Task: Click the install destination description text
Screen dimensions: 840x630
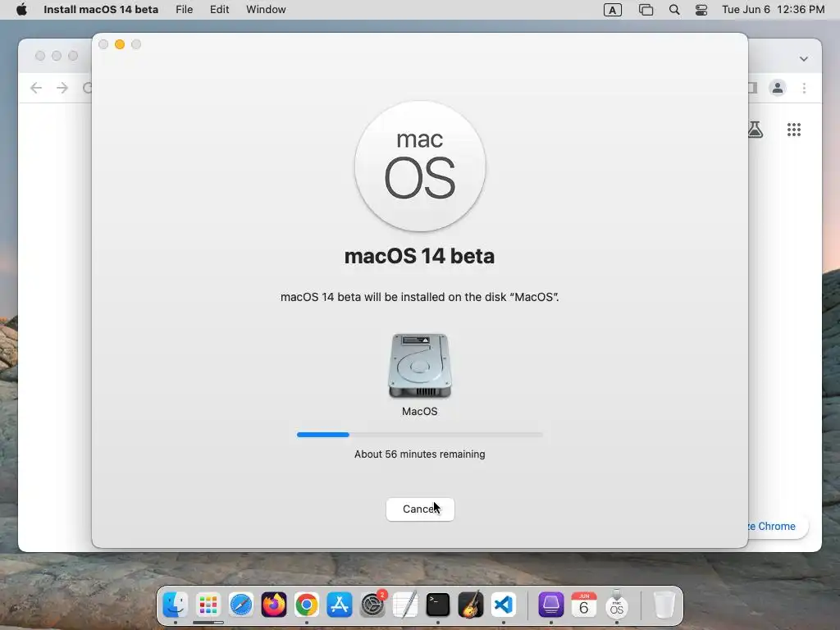Action: coord(419,297)
